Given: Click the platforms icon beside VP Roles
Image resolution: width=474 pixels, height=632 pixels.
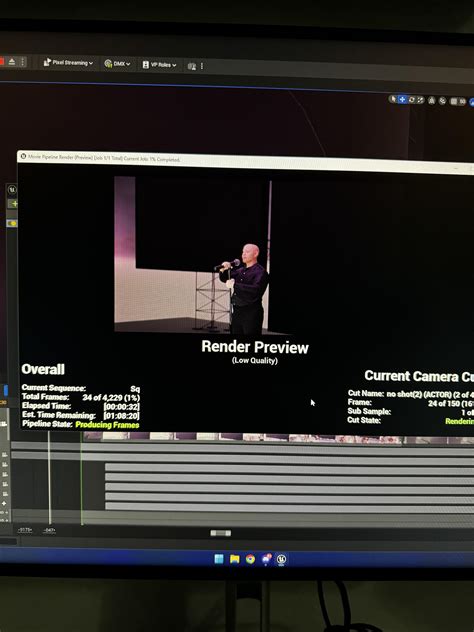Looking at the screenshot, I should point(192,66).
